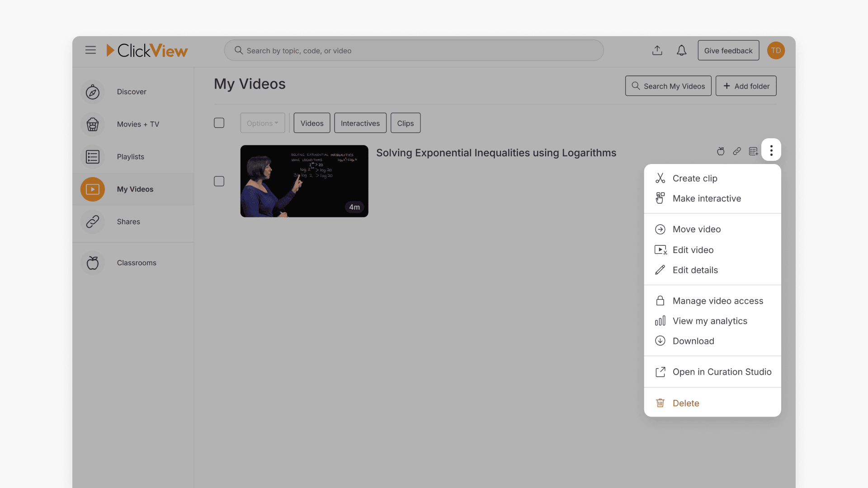Click the Give feedback button
The height and width of the screenshot is (488, 868).
[728, 50]
